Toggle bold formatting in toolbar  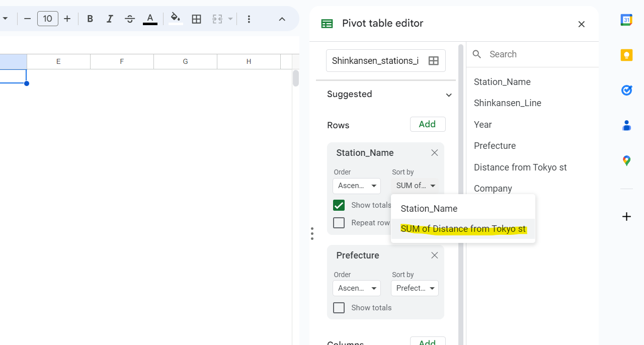(90, 19)
